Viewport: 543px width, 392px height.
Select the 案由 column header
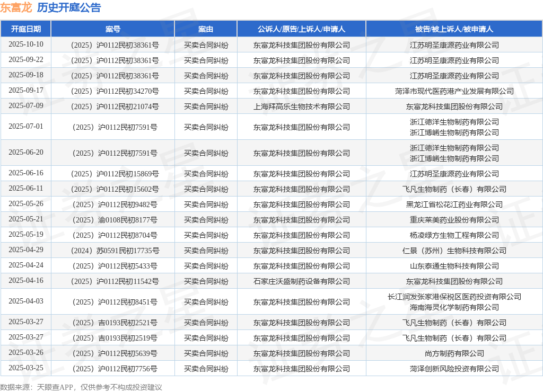(206, 29)
